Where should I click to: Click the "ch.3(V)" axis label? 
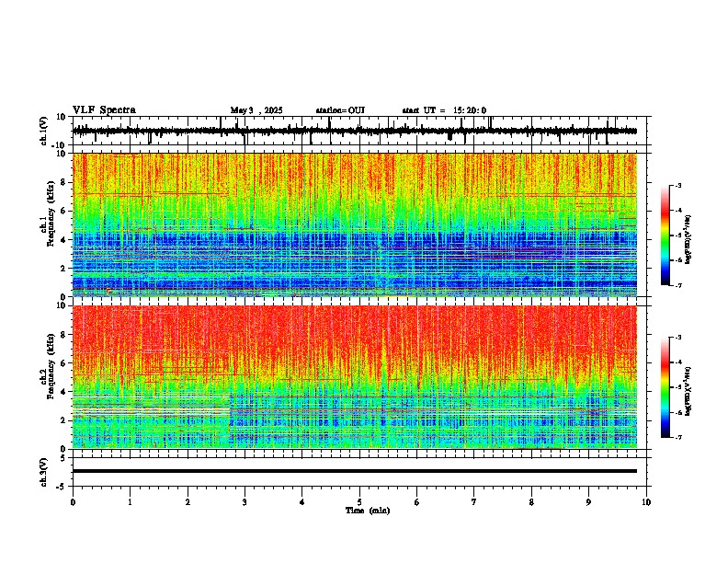pyautogui.click(x=44, y=472)
